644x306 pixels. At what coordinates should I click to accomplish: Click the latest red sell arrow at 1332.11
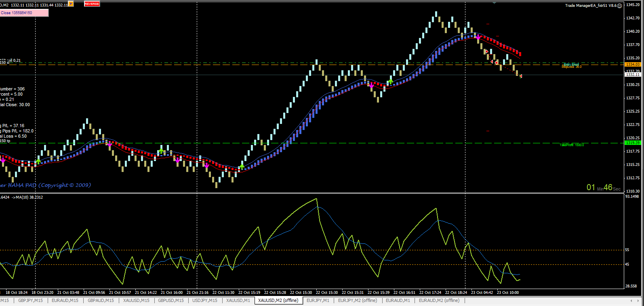pos(521,76)
